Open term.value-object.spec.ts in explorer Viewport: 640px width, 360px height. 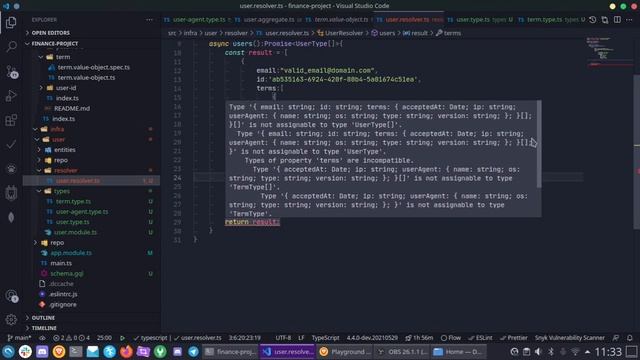tap(91, 67)
